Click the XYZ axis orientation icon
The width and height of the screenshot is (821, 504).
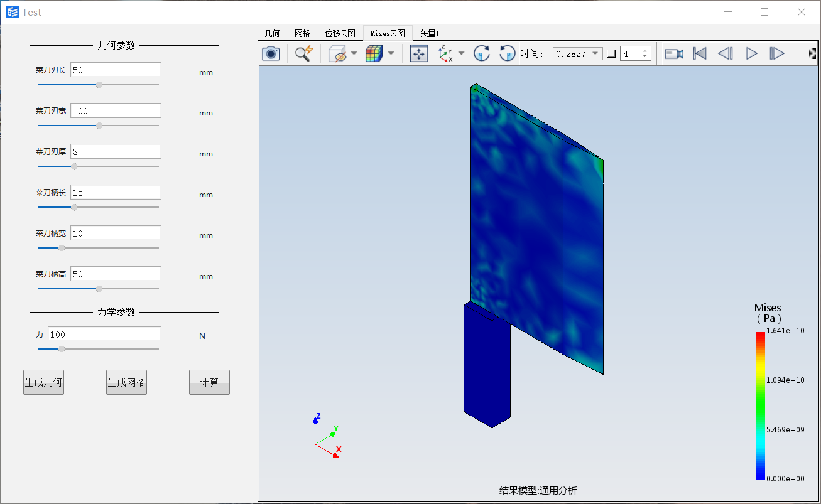tap(445, 53)
